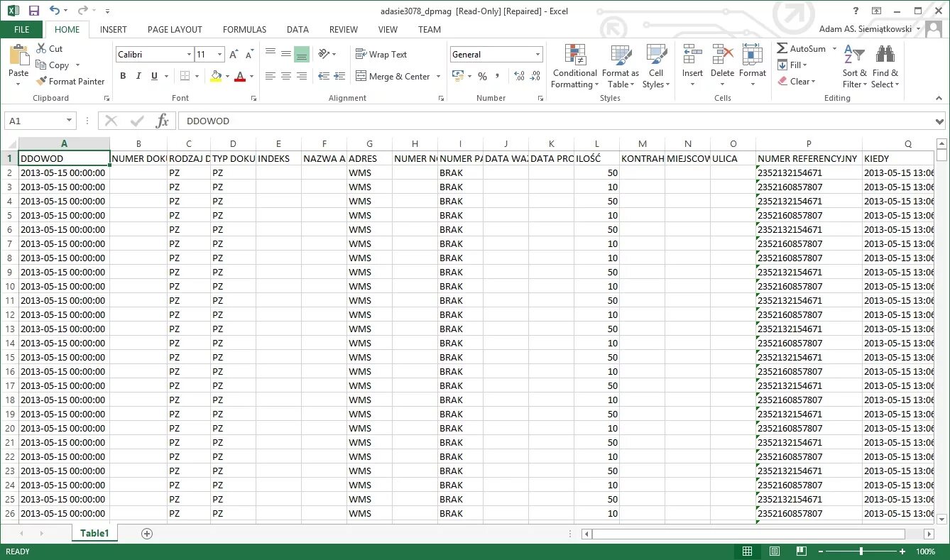Open Sort & Filter options
This screenshot has height=560, width=950.
coord(854,67)
